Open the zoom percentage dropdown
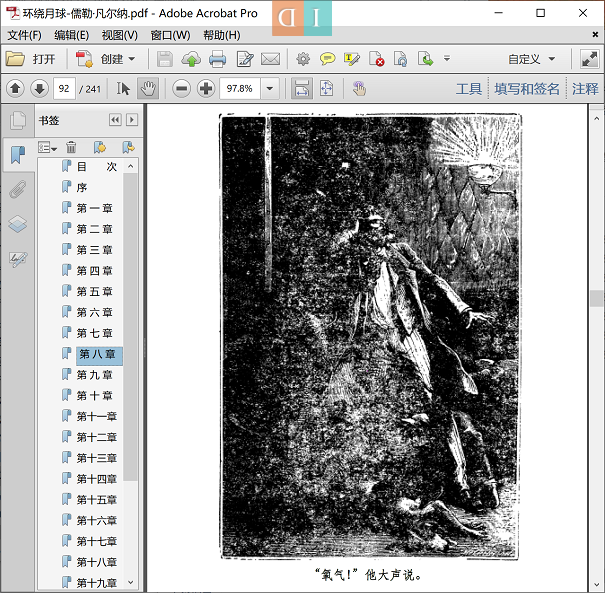Viewport: 605px width, 593px height. pyautogui.click(x=270, y=88)
